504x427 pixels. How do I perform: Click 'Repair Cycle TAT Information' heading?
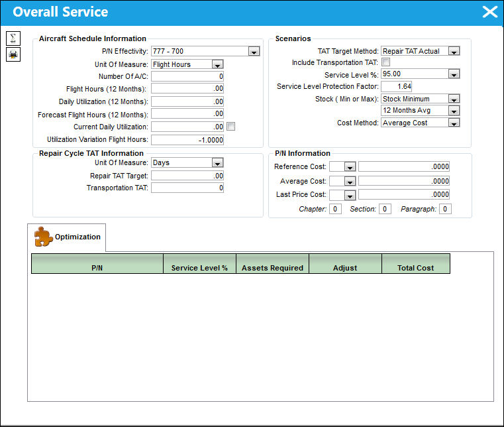(x=91, y=153)
